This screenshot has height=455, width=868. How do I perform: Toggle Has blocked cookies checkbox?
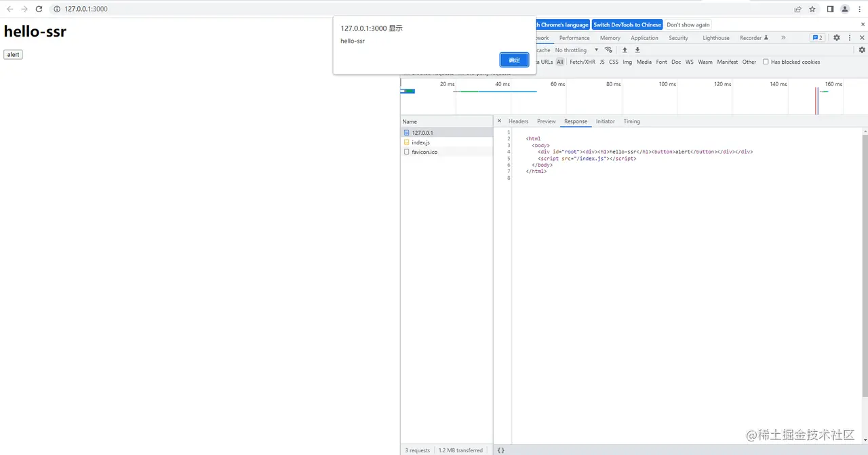(x=766, y=62)
